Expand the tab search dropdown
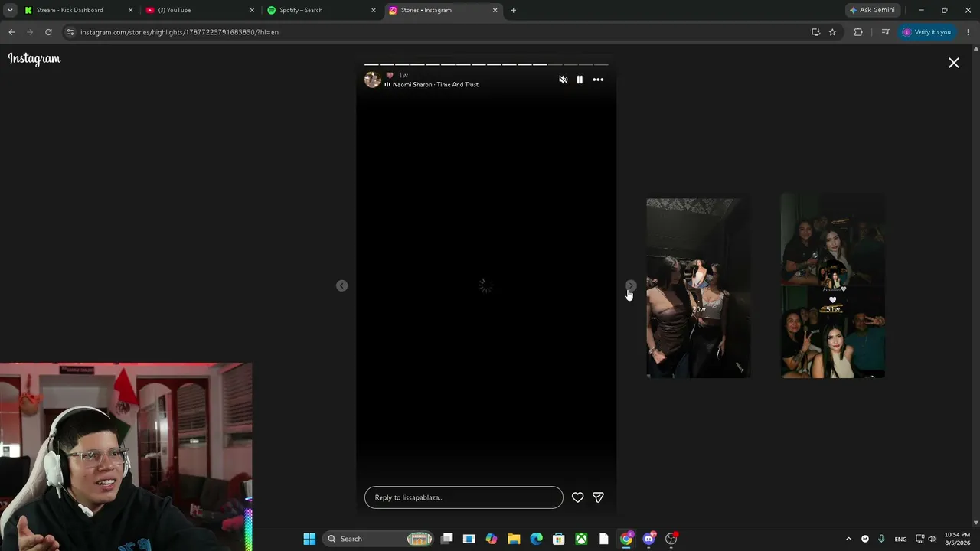Screen dimensions: 980x551 [10, 10]
